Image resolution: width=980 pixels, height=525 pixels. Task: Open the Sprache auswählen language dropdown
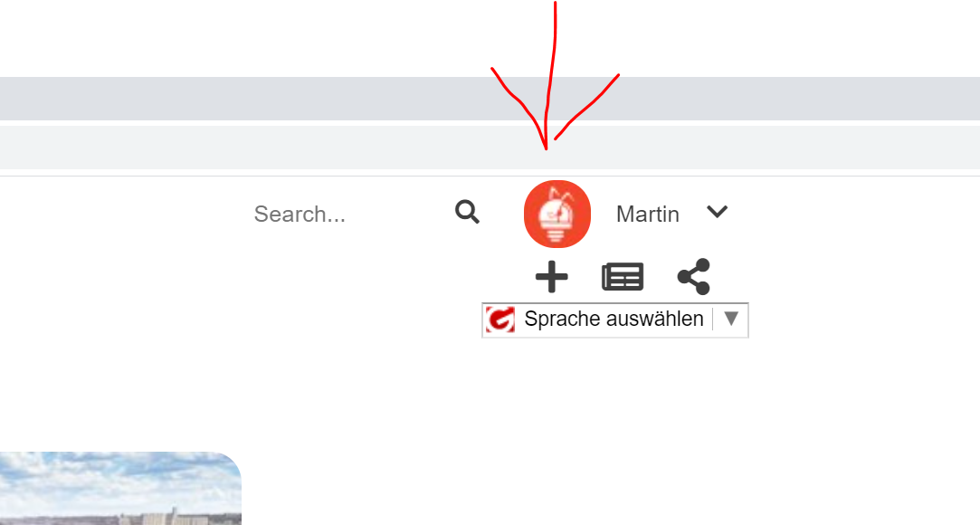pos(615,320)
